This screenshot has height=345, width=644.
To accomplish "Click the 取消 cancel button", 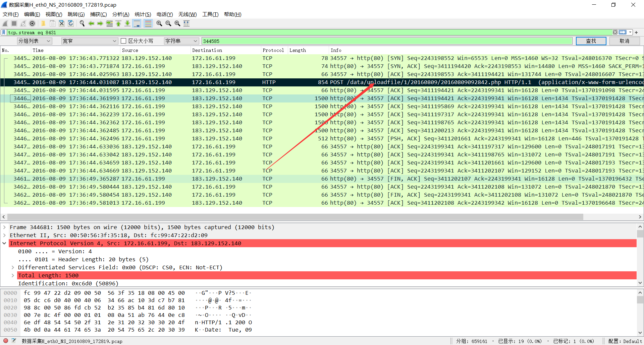I will (625, 41).
